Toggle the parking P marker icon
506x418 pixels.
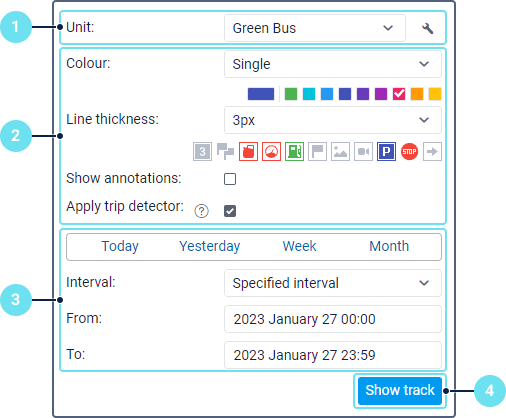tap(386, 152)
